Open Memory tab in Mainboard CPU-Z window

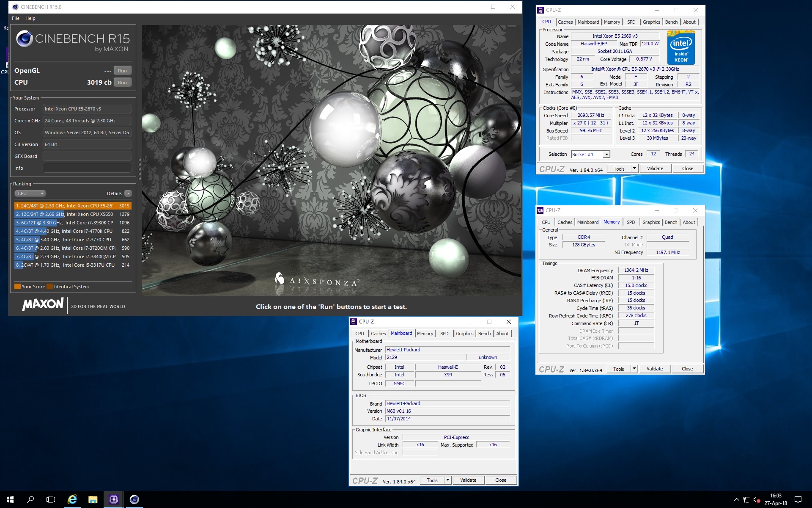[425, 334]
